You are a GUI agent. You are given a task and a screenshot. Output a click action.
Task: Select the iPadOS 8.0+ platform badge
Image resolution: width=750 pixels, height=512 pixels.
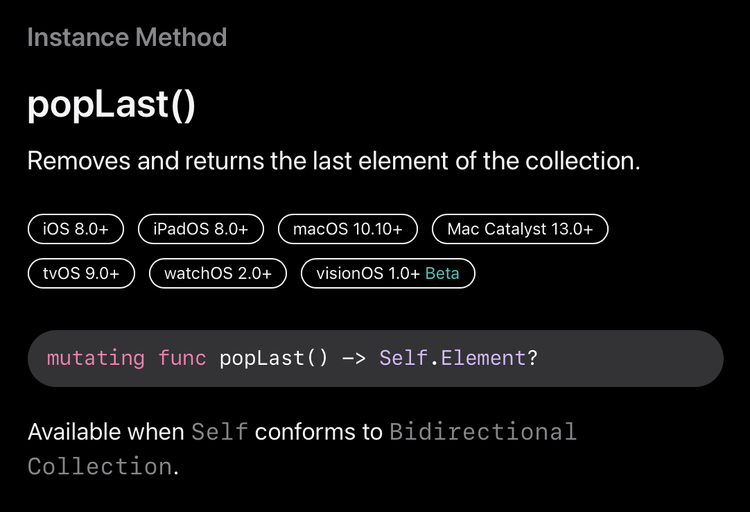pyautogui.click(x=201, y=229)
